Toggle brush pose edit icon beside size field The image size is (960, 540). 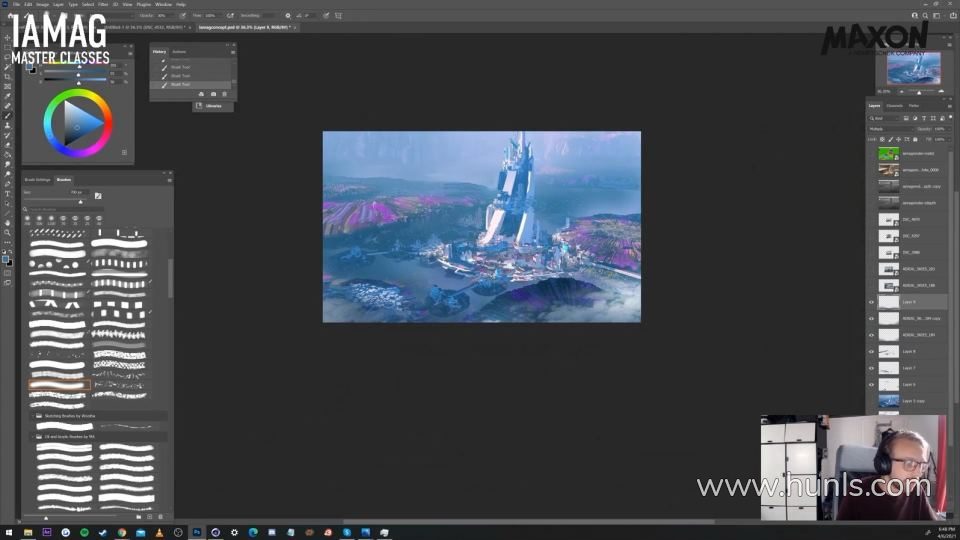(98, 196)
